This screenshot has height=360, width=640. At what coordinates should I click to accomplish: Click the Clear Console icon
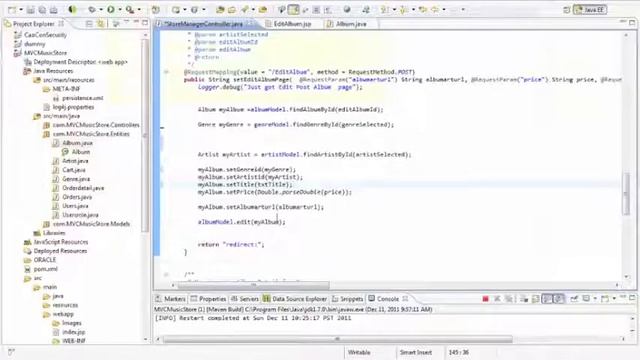point(524,299)
